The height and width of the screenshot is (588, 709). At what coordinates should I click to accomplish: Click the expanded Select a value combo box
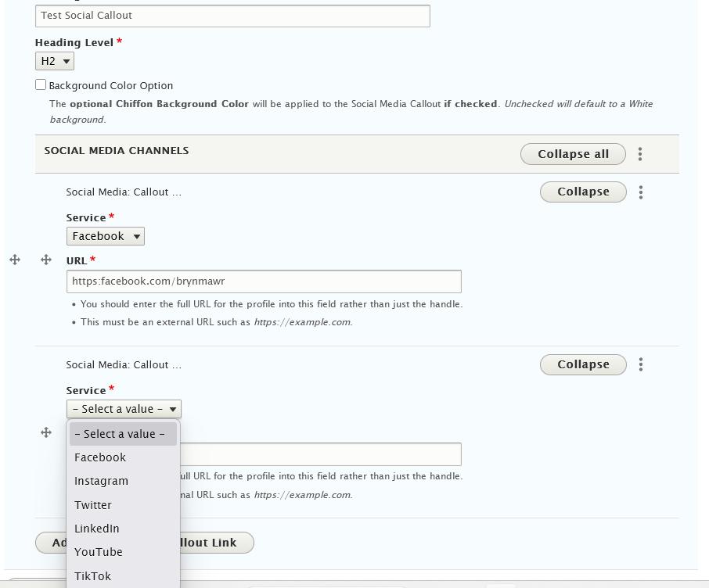(x=123, y=409)
